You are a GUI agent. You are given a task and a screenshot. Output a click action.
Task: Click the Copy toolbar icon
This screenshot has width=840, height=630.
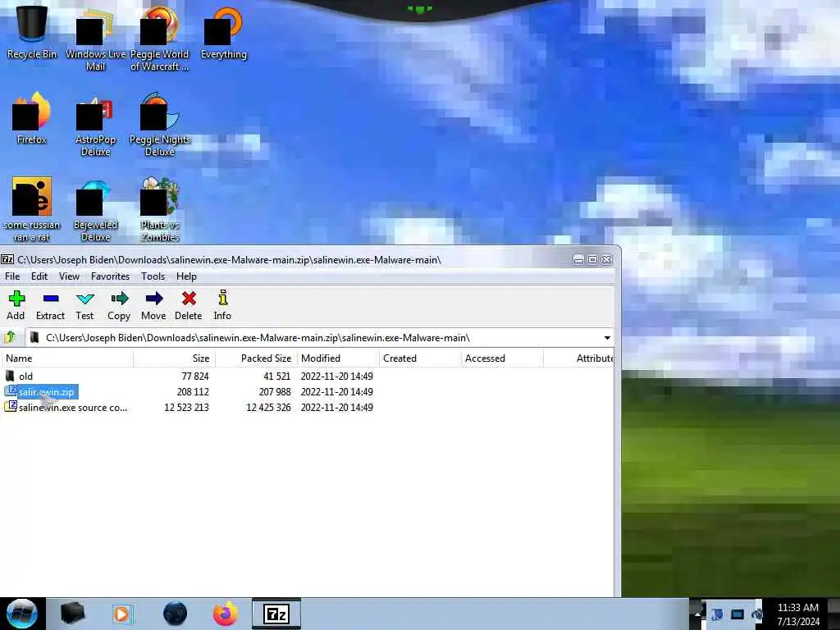tap(119, 305)
